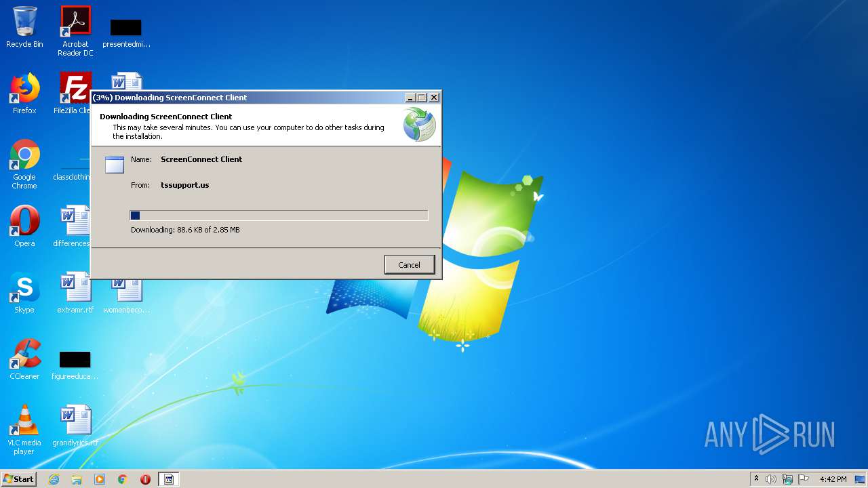
Task: Open the Action Center flag icon
Action: 804,479
